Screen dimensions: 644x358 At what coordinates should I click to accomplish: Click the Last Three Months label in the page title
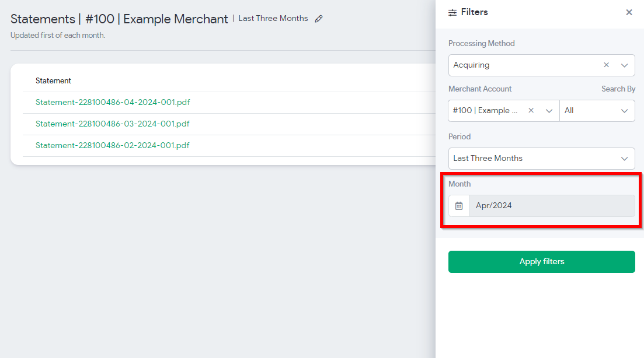[273, 19]
